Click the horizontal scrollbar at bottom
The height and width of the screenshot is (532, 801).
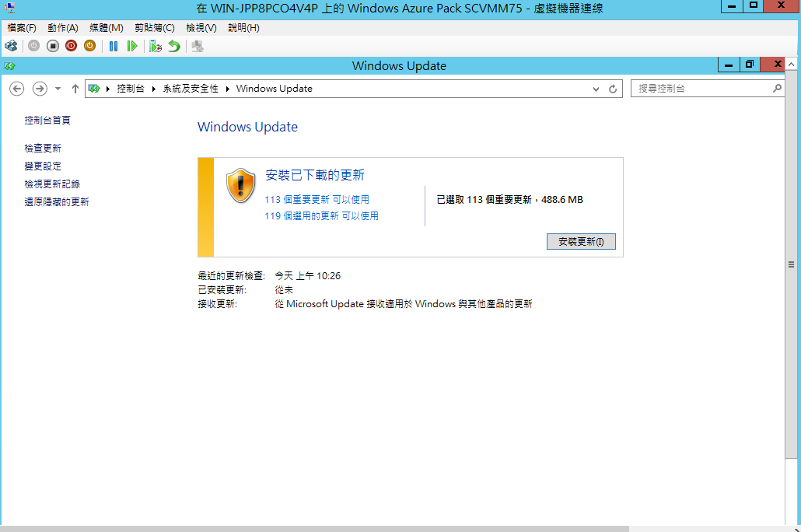(x=315, y=529)
